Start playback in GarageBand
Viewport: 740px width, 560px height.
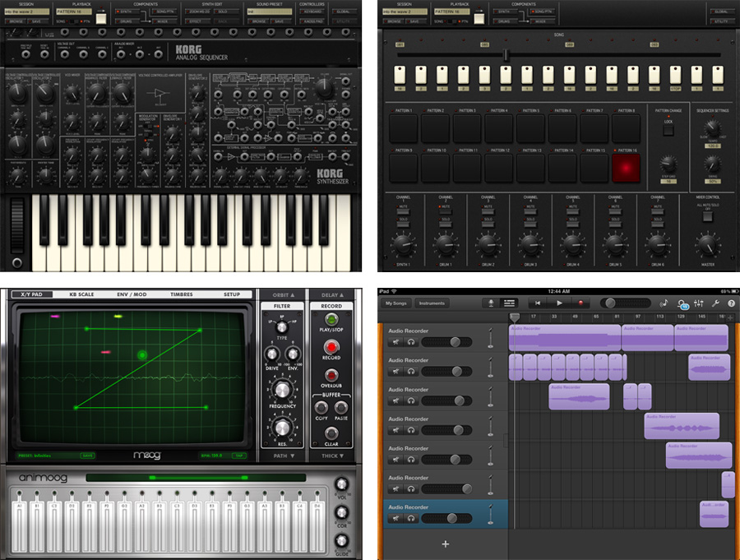click(559, 303)
